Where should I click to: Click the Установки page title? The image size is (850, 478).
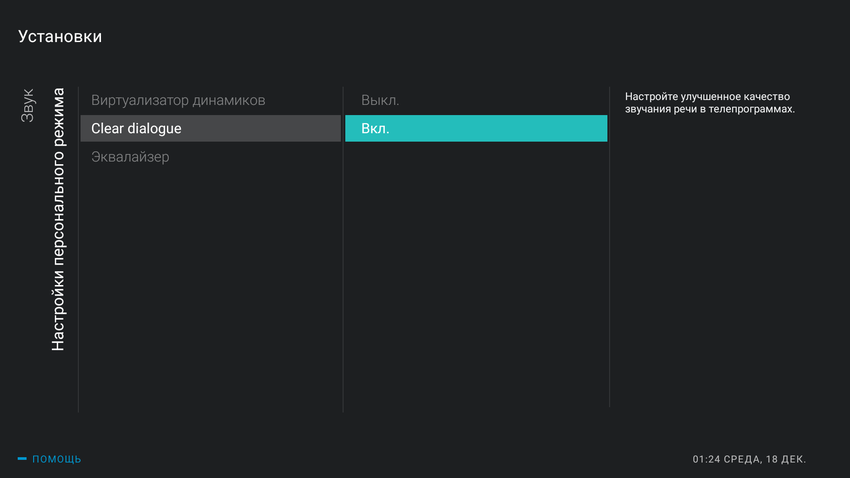pyautogui.click(x=60, y=37)
